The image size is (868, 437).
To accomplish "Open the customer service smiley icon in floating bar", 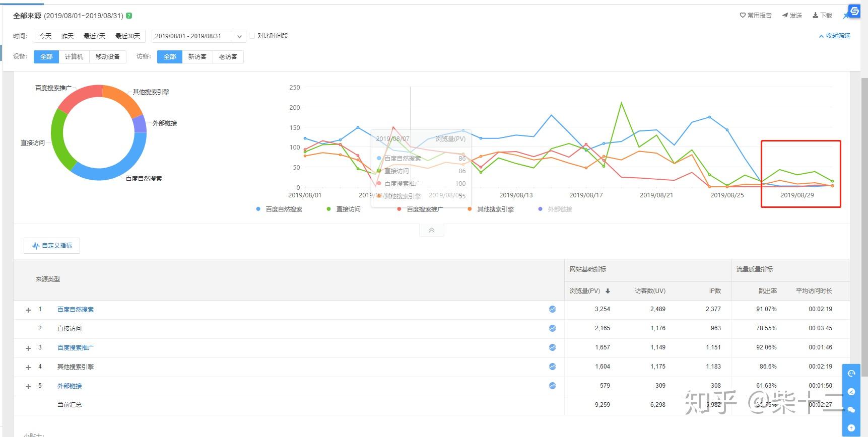I will pos(851,373).
